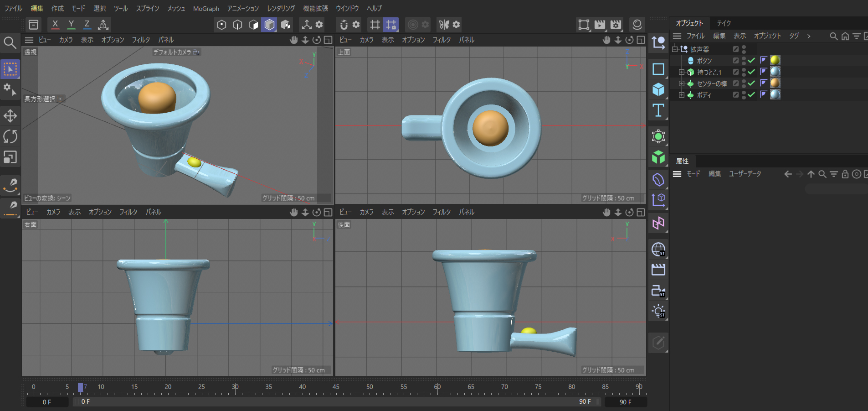Viewport: 868px width, 411px height.
Task: Switch to the テイク tab
Action: [x=724, y=23]
